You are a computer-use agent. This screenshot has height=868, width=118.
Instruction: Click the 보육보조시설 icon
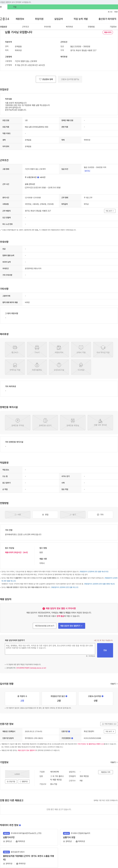(x=59, y=367)
